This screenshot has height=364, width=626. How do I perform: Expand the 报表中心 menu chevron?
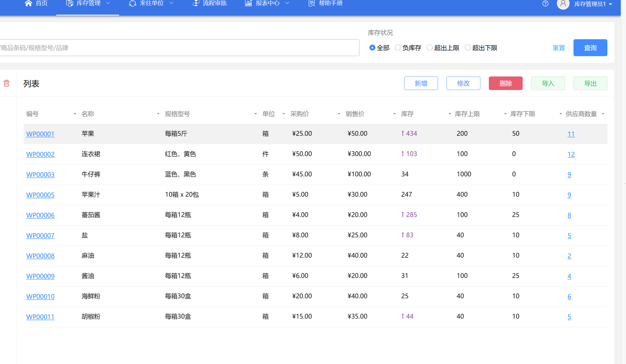click(287, 3)
